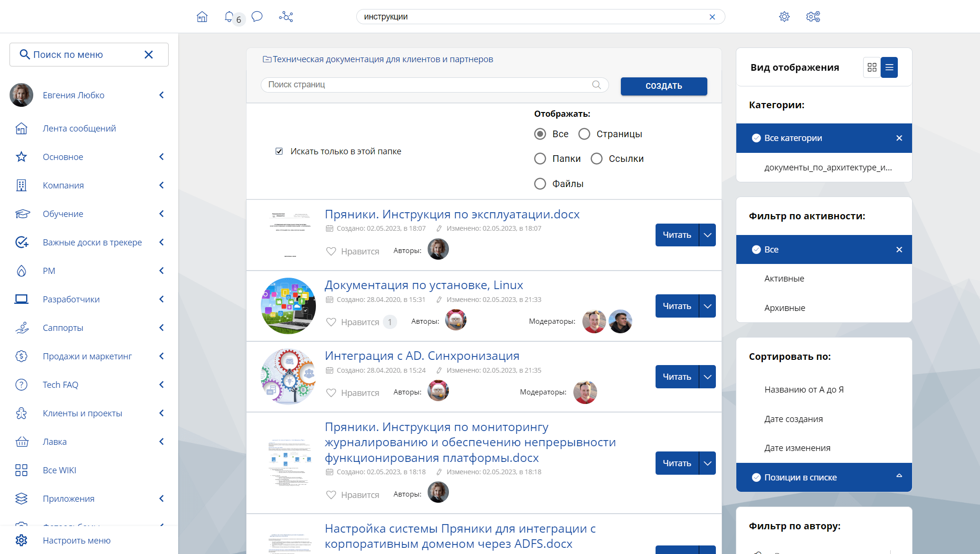This screenshot has height=554, width=980.
Task: Open dropdown next to Читать for Интеграция с AD
Action: 707,377
